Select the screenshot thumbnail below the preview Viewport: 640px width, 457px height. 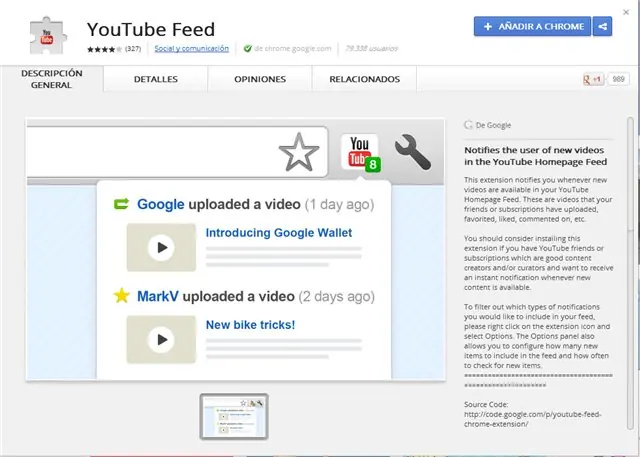234,416
